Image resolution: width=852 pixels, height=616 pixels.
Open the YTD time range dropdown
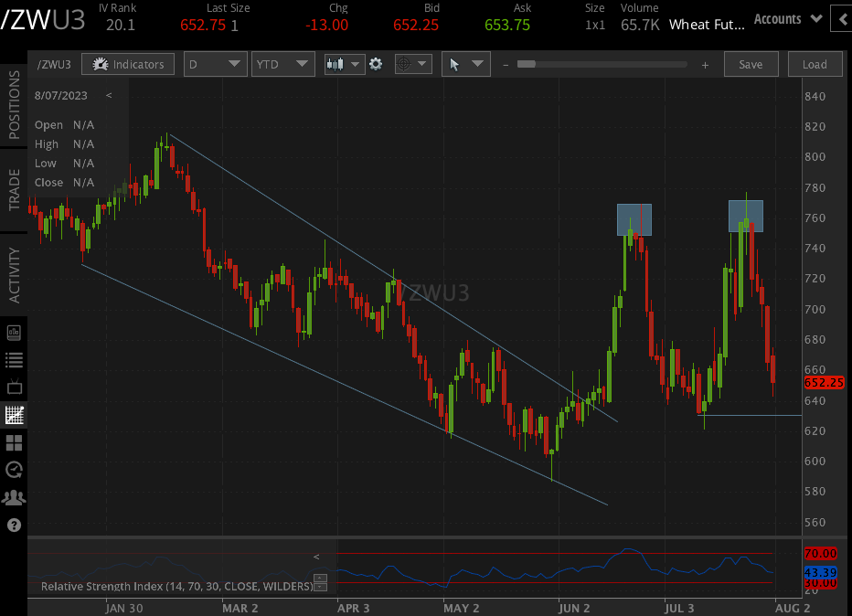click(x=282, y=64)
